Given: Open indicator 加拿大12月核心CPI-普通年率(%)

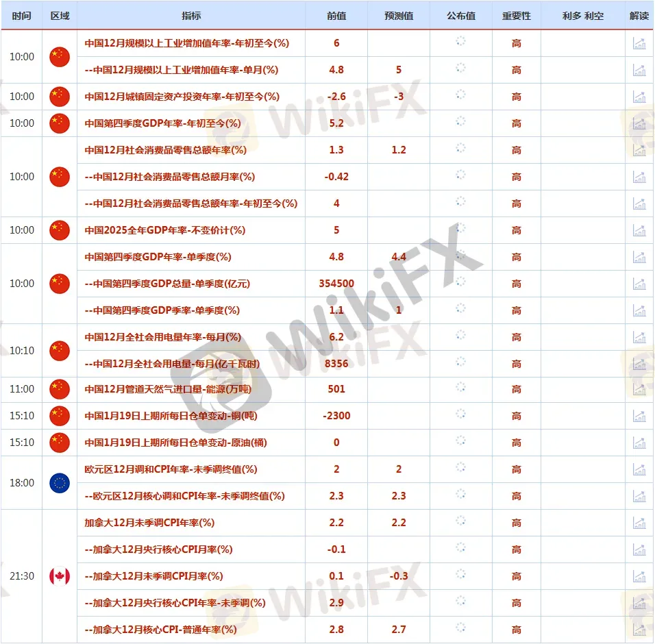Looking at the screenshot, I should tap(160, 630).
